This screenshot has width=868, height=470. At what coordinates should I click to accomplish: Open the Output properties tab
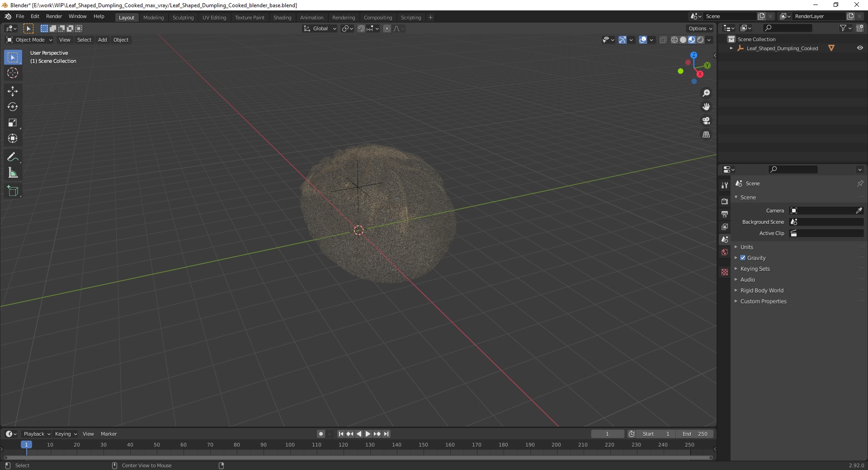(x=725, y=214)
